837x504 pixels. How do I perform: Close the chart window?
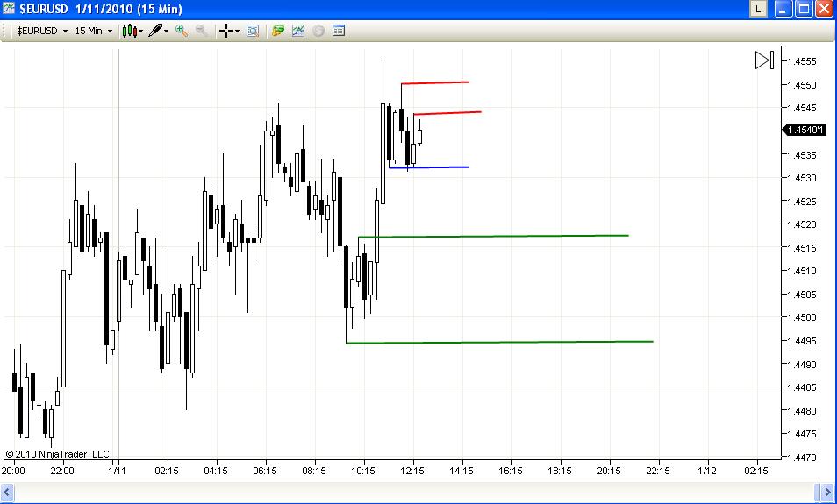pyautogui.click(x=824, y=9)
